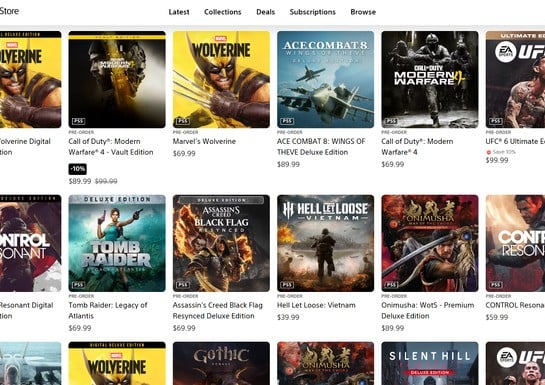
Task: Open Modern Warfare 4 Vault Edition cover art
Action: pyautogui.click(x=117, y=80)
